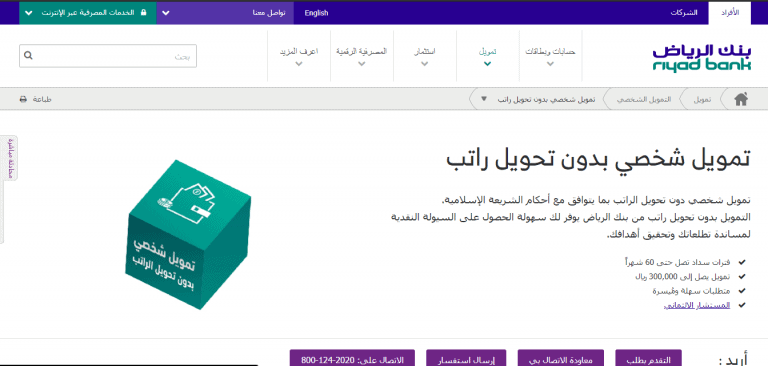Click the green personal finance cube image
The image size is (768, 366).
coord(188,234)
